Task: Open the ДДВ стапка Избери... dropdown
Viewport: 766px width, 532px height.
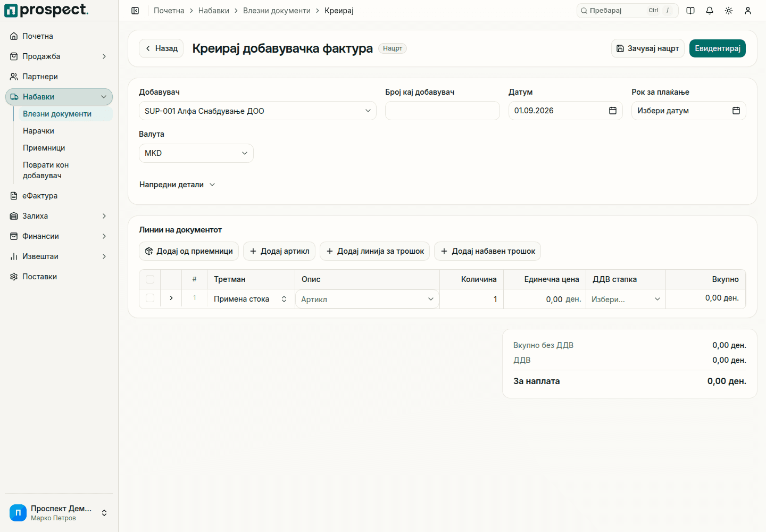Action: pos(626,299)
